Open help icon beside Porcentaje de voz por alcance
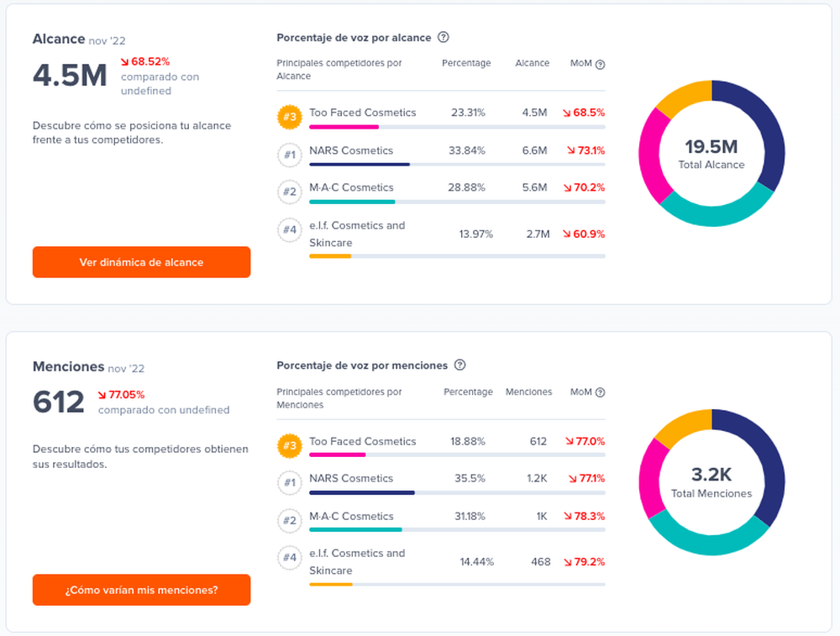This screenshot has width=840, height=636. click(x=443, y=38)
